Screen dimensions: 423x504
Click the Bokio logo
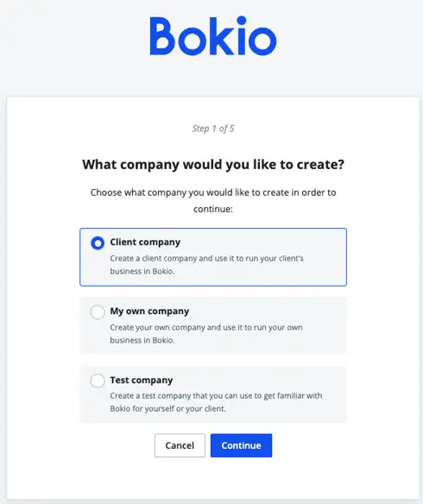pyautogui.click(x=213, y=35)
